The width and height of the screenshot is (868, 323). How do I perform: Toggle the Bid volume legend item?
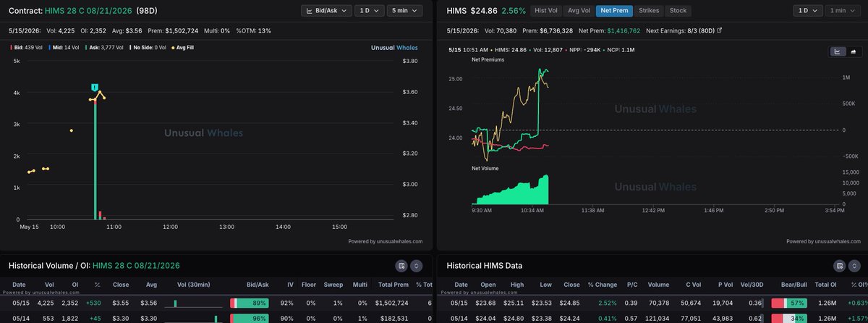26,48
